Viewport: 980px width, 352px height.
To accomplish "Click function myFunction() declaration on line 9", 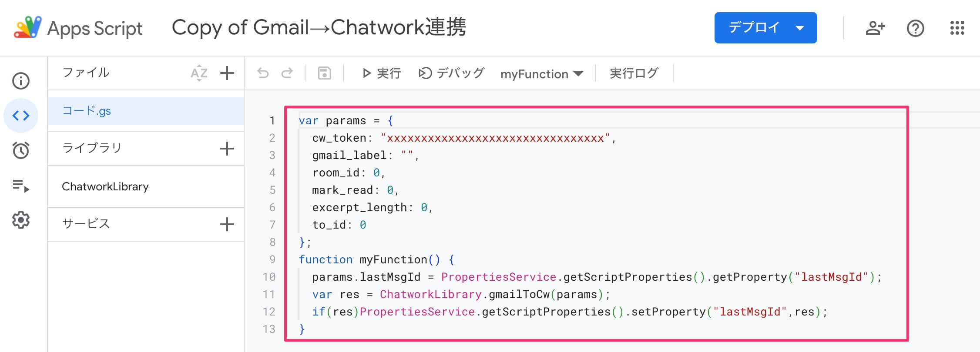I will coord(376,260).
